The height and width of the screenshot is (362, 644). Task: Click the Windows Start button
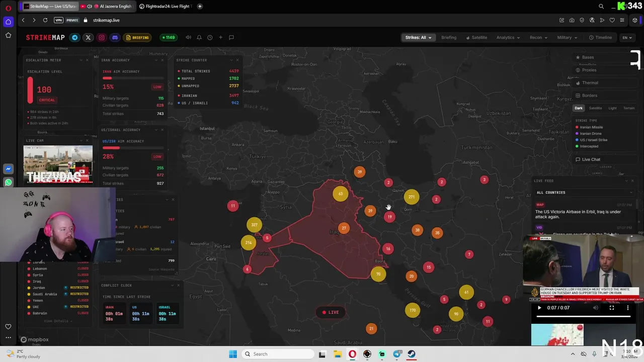232,354
